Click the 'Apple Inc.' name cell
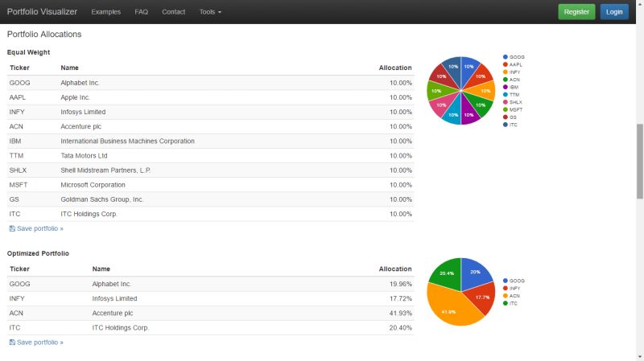 pos(75,97)
